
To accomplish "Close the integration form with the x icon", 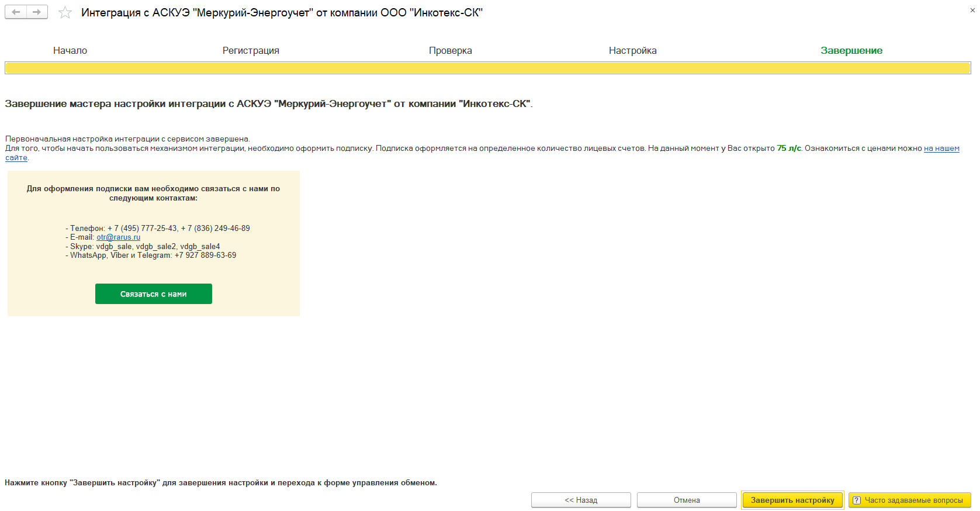I will point(972,11).
